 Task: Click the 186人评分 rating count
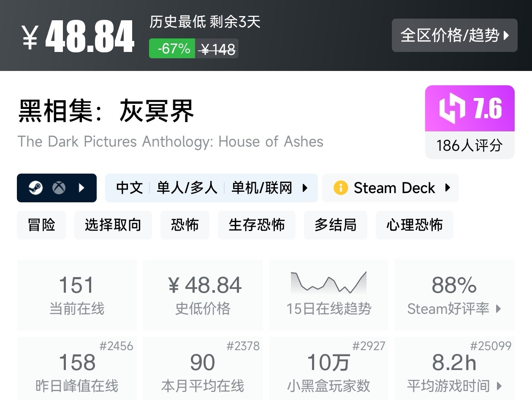click(x=470, y=146)
